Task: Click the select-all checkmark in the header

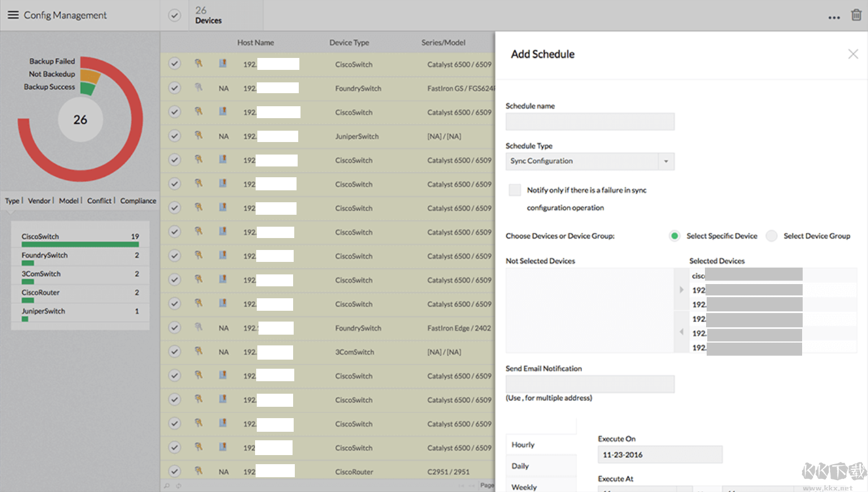Action: point(174,15)
